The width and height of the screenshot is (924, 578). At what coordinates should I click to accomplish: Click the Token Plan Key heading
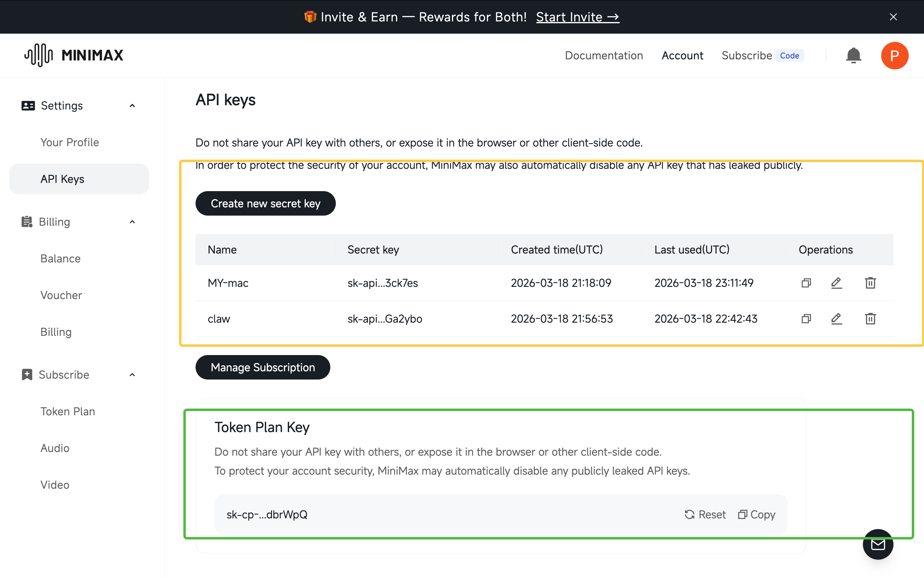[262, 428]
